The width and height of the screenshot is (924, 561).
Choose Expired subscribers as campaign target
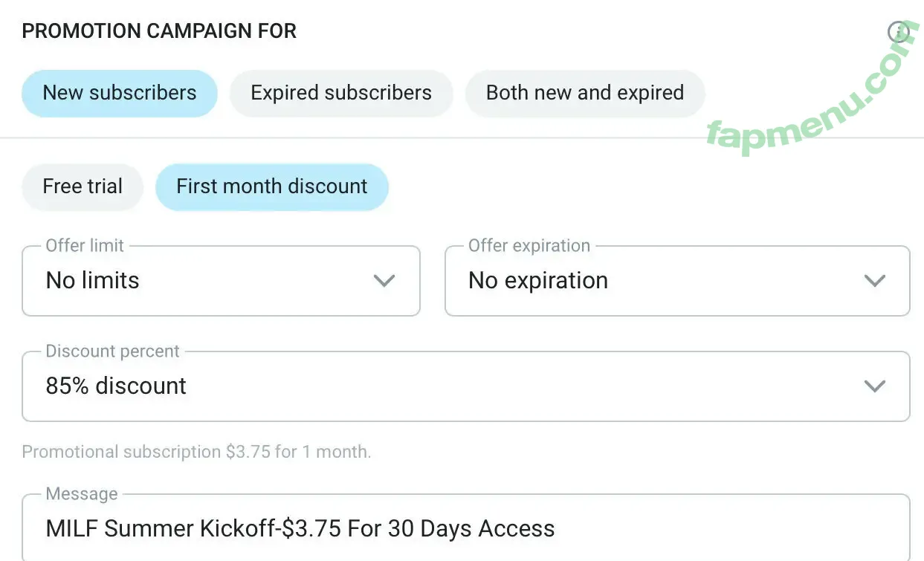tap(341, 93)
